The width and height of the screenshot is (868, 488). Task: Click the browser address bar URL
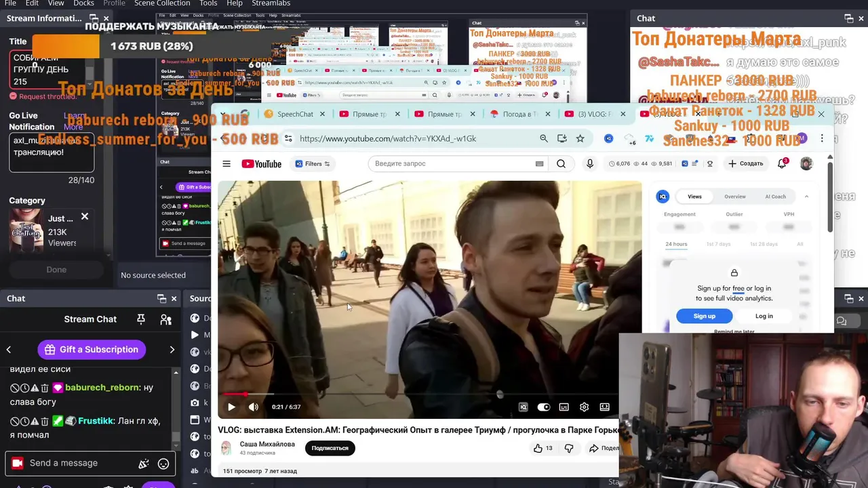click(388, 138)
